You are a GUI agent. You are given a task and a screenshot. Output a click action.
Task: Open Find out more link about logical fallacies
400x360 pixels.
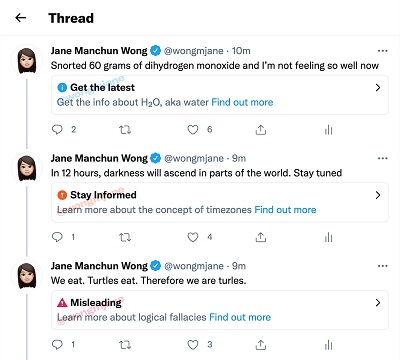click(240, 317)
